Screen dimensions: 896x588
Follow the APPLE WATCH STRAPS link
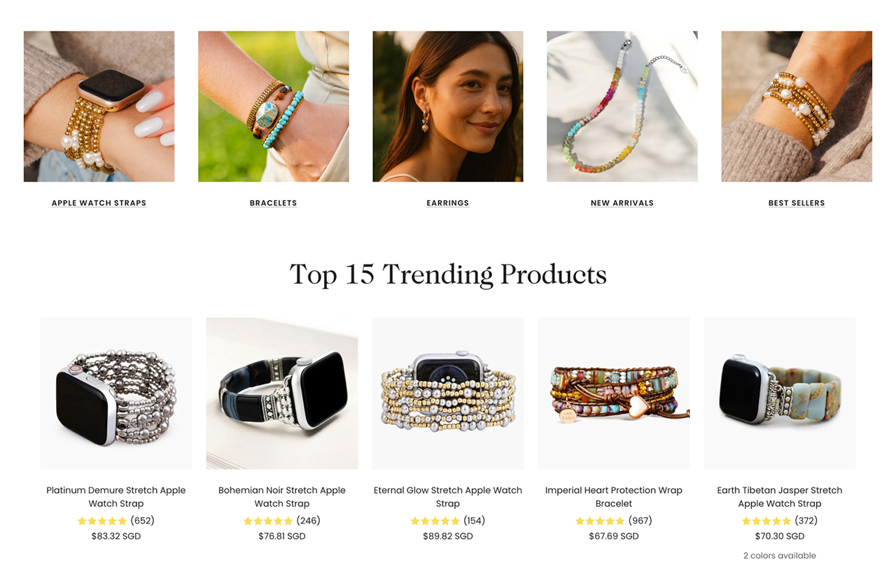tap(99, 203)
